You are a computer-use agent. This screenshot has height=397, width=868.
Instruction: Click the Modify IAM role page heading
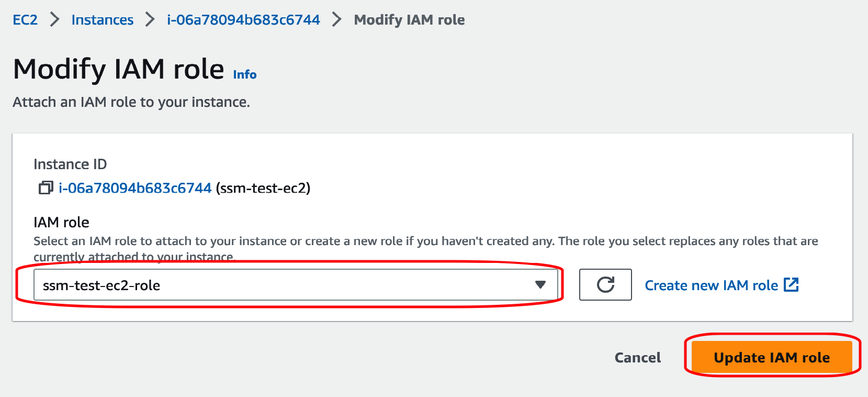tap(119, 69)
